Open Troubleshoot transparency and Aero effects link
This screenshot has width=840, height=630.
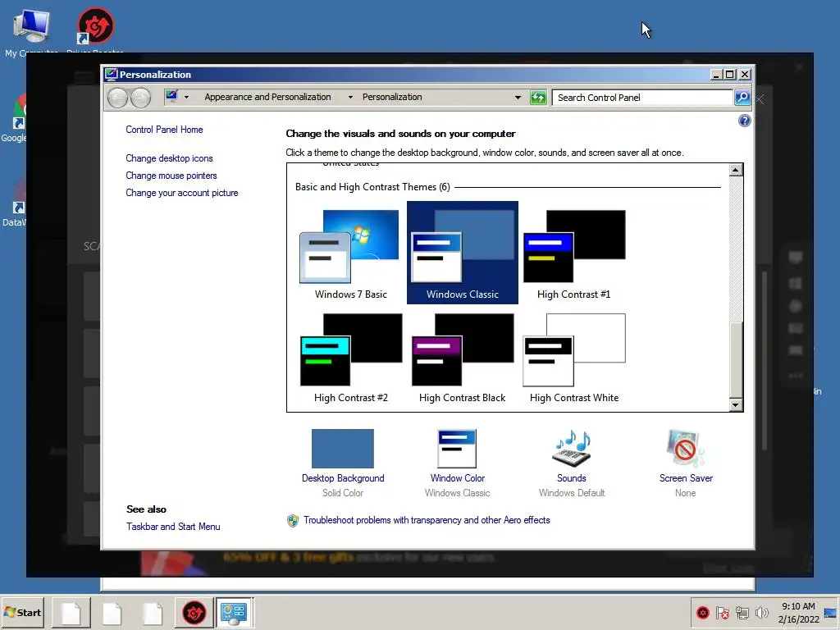point(427,520)
